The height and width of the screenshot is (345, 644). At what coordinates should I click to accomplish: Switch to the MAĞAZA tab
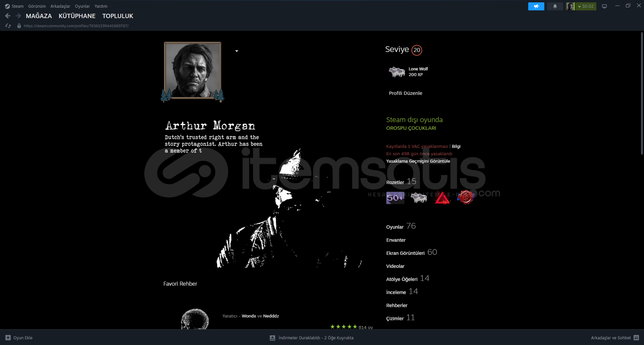(x=39, y=16)
